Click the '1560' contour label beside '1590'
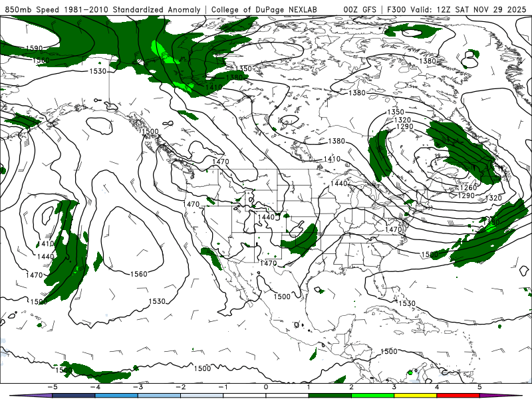This screenshot has width=532, height=399. tap(41, 61)
